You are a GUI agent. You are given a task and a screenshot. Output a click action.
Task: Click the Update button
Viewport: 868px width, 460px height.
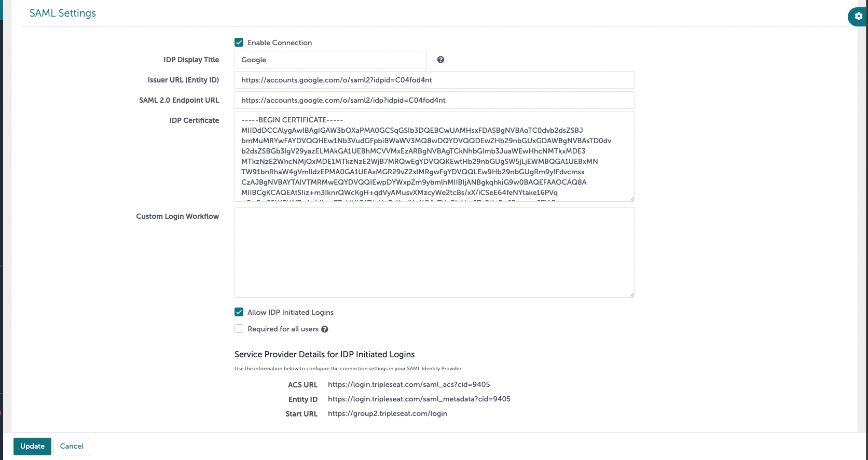coord(32,446)
